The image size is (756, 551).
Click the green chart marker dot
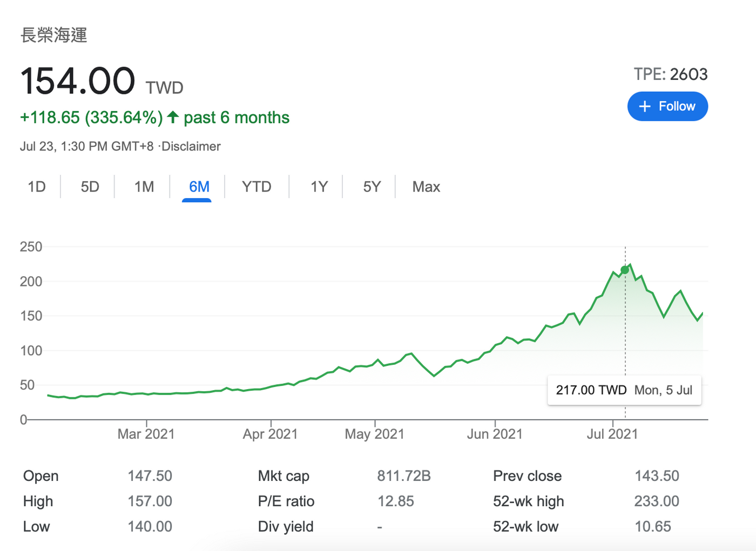pyautogui.click(x=625, y=270)
